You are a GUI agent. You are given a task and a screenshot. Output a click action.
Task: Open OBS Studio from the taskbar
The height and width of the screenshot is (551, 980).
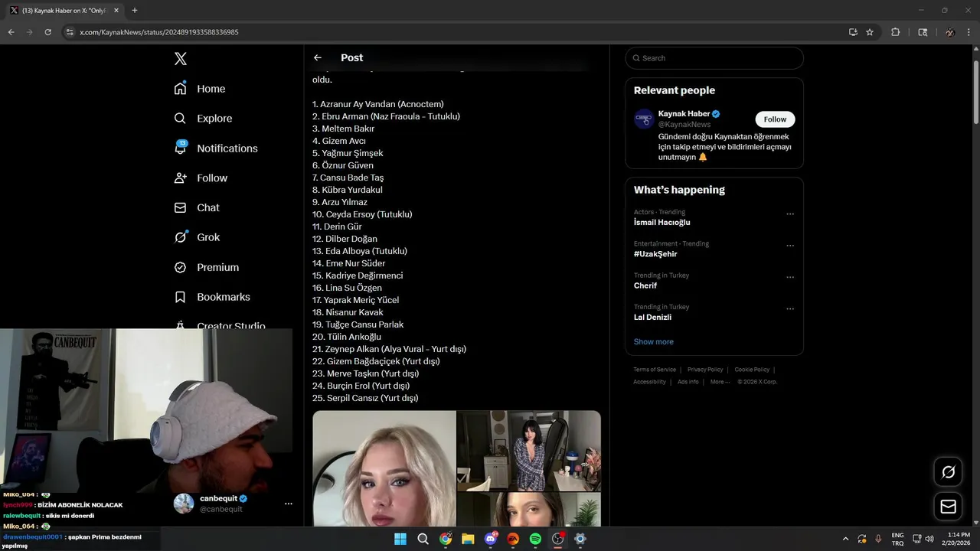tap(558, 539)
